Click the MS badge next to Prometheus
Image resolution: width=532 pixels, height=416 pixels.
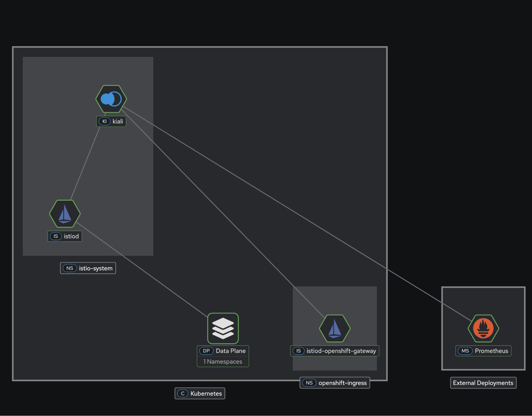coord(465,351)
